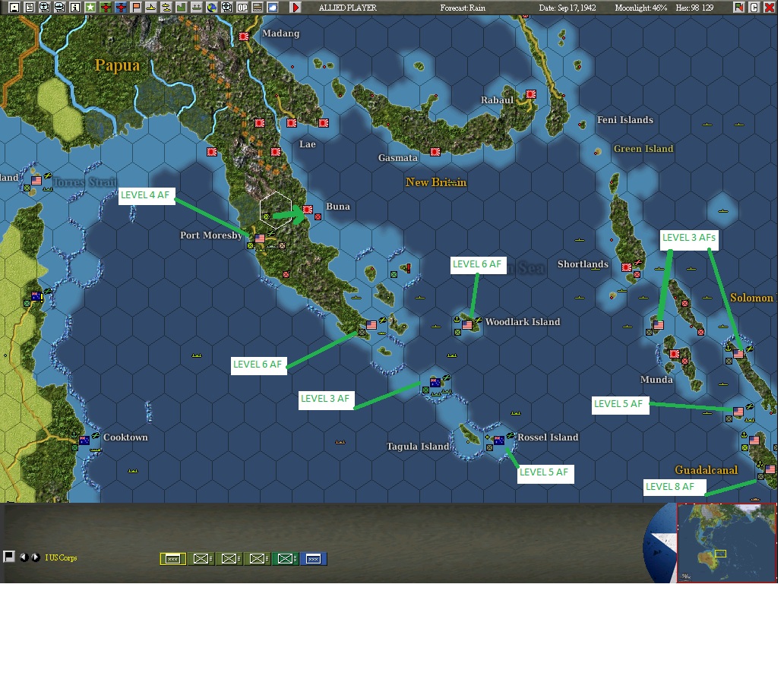Click the 'I US Corps' unit name
This screenshot has width=784, height=682.
(x=61, y=557)
